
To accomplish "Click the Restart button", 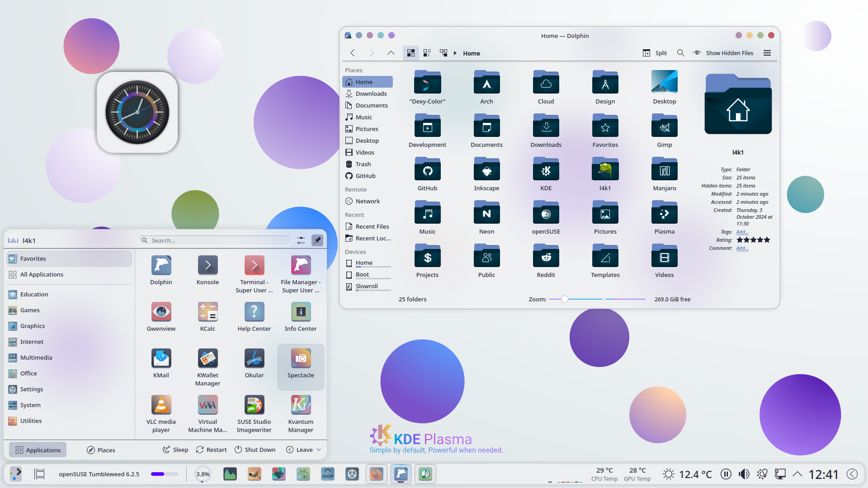I will coord(212,450).
